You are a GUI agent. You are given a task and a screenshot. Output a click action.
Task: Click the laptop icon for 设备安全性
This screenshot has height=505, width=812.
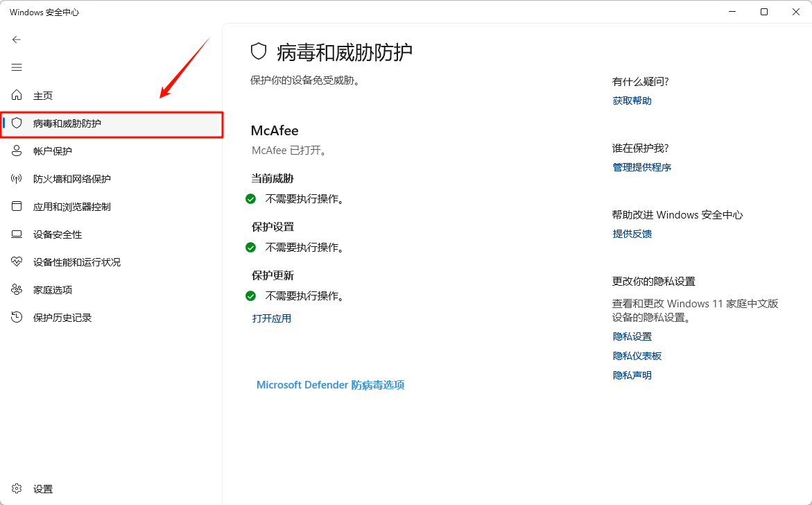pos(17,234)
